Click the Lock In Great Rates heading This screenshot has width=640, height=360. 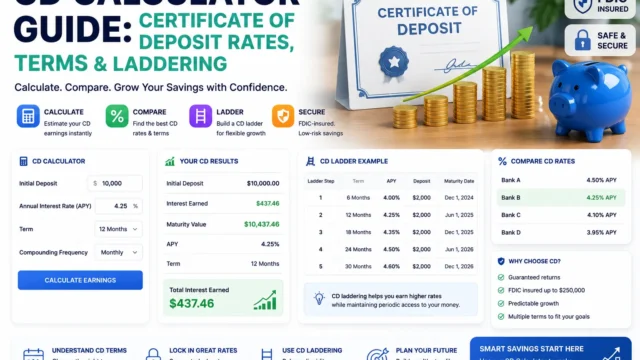pos(203,351)
